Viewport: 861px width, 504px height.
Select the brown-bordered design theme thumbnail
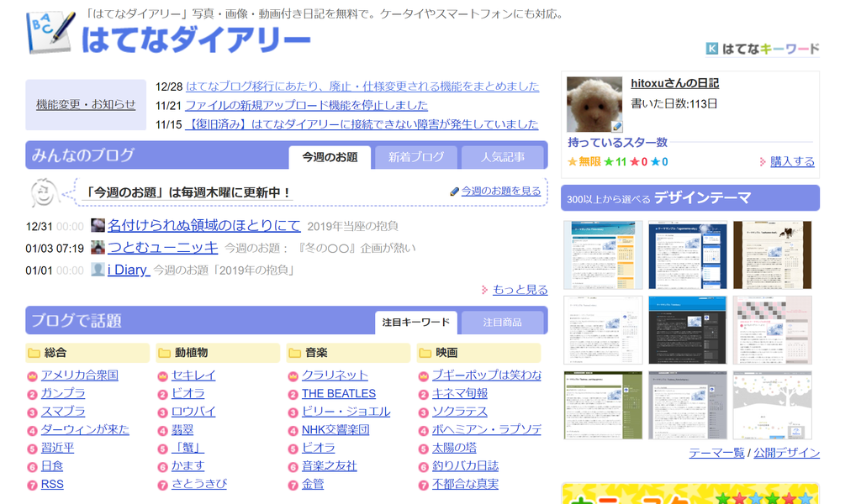pos(772,255)
